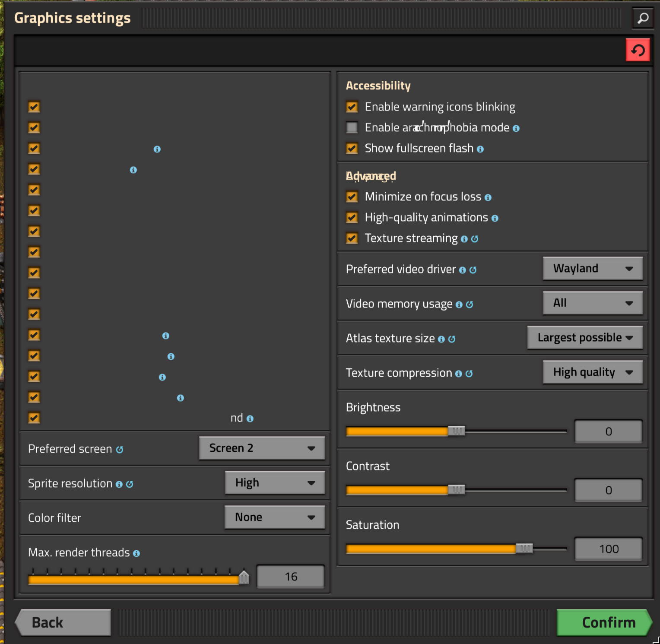This screenshot has width=660, height=644.
Task: Show info for Sprite resolution
Action: click(x=119, y=484)
